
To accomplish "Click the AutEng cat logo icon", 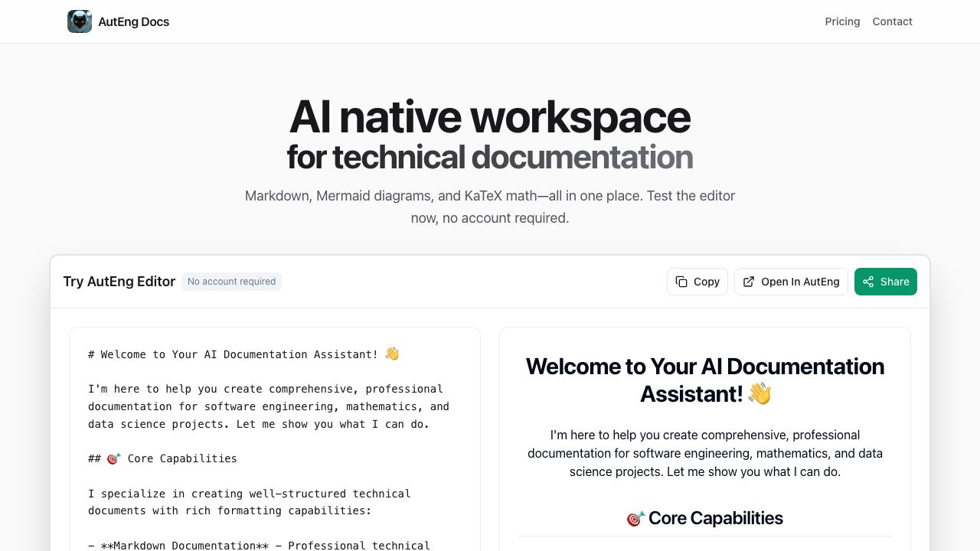I will tap(80, 21).
